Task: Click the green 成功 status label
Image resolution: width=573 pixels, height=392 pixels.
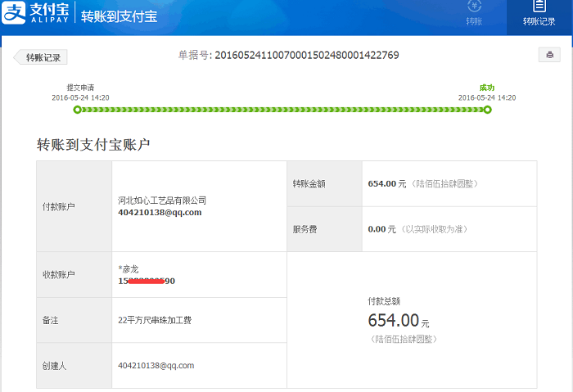Action: click(x=487, y=88)
